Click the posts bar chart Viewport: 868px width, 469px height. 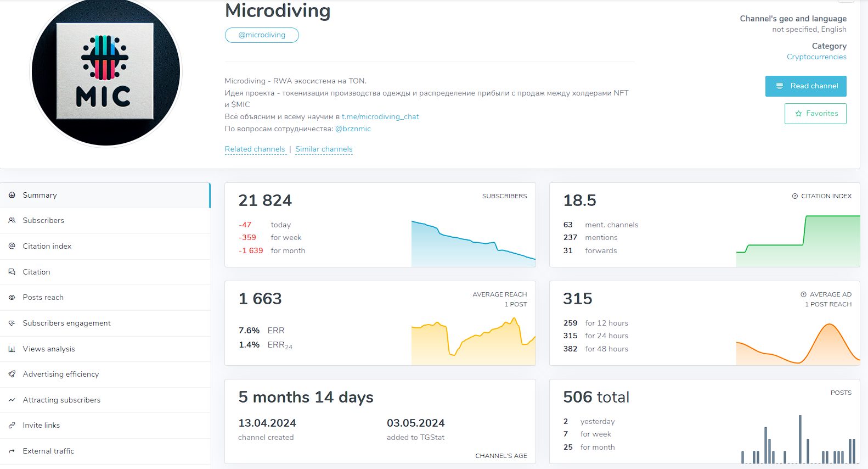coord(798,439)
